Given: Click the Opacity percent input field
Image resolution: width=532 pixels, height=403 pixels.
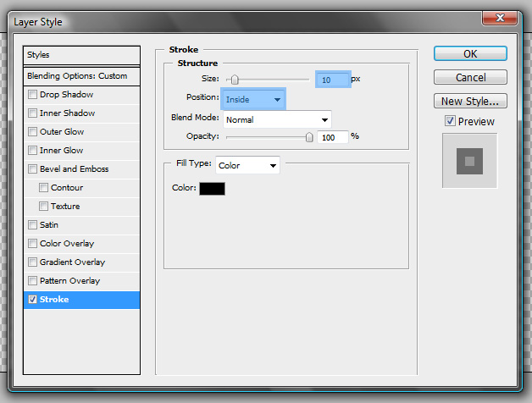Looking at the screenshot, I should point(333,137).
